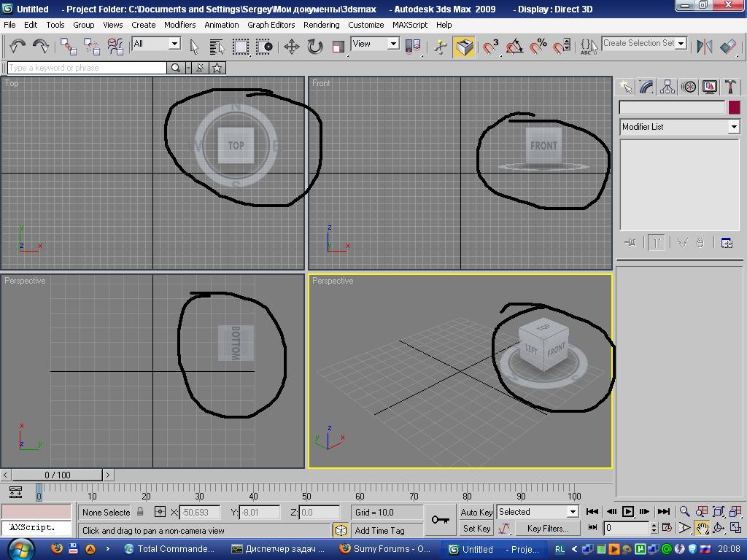
Task: Toggle the selection lock padlock
Action: point(141,512)
